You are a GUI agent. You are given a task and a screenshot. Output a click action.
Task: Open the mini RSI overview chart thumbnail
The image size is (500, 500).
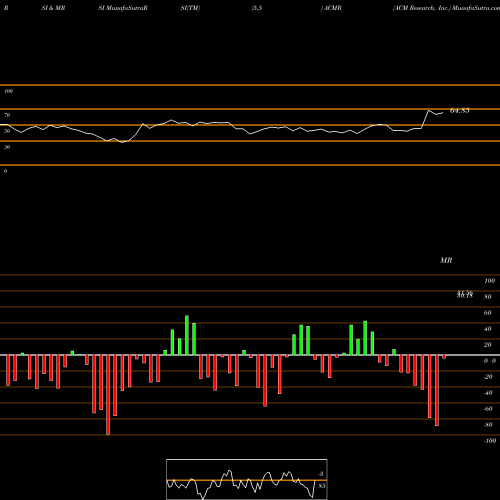(x=247, y=479)
